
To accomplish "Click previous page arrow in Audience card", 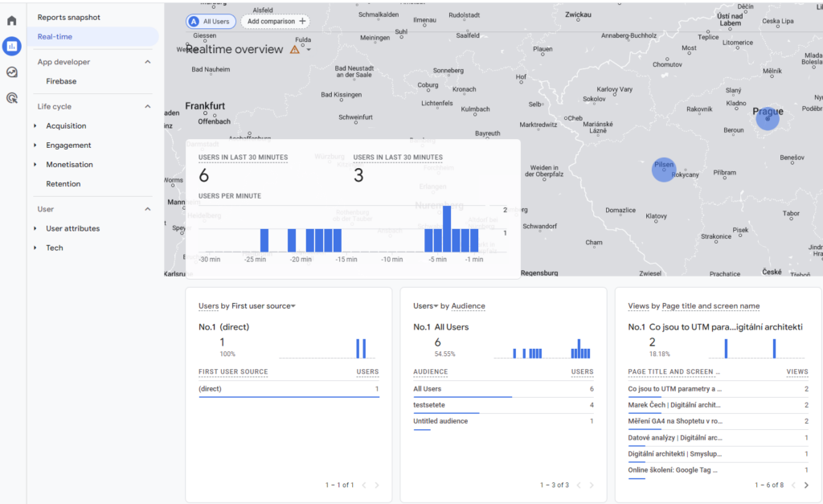I will tap(579, 485).
